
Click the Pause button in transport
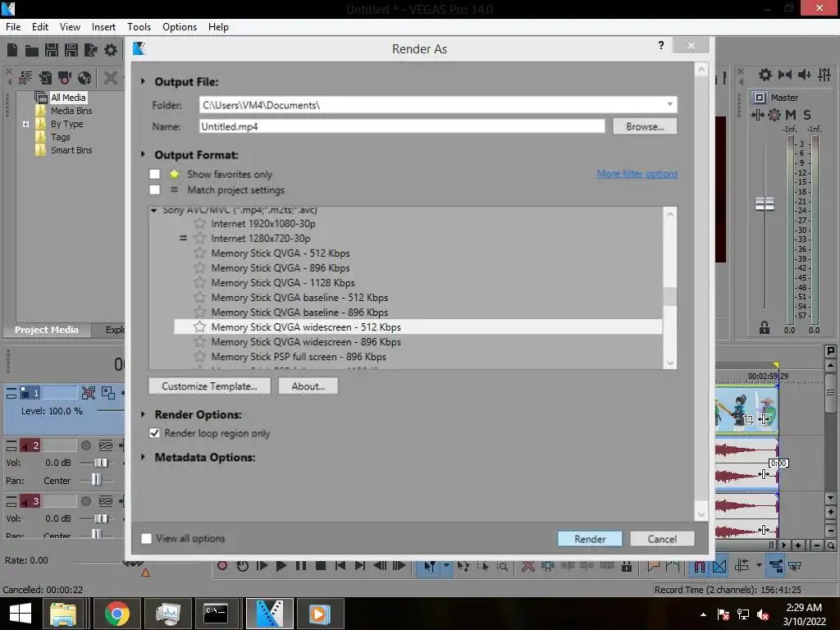(301, 566)
